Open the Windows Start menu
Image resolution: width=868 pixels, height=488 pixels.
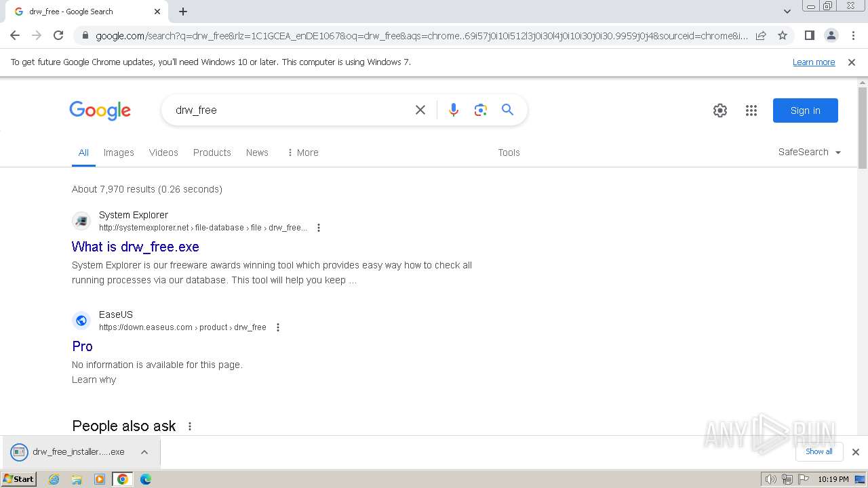tap(19, 479)
